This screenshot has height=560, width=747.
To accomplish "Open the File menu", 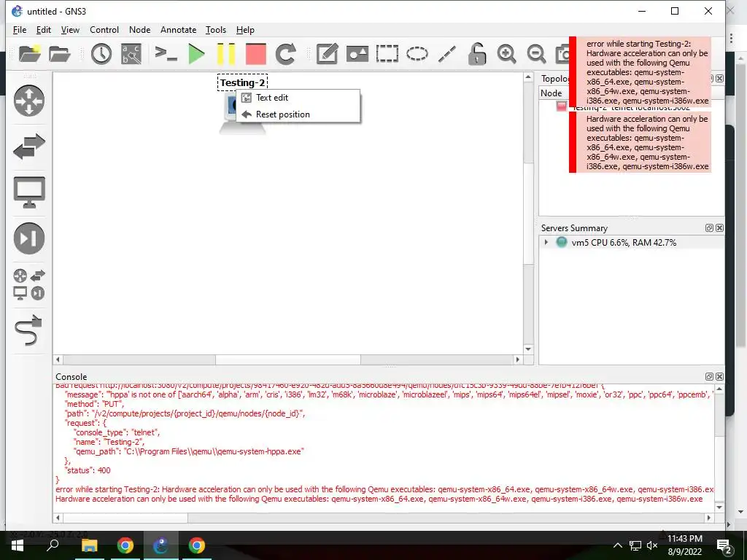I will (20, 29).
